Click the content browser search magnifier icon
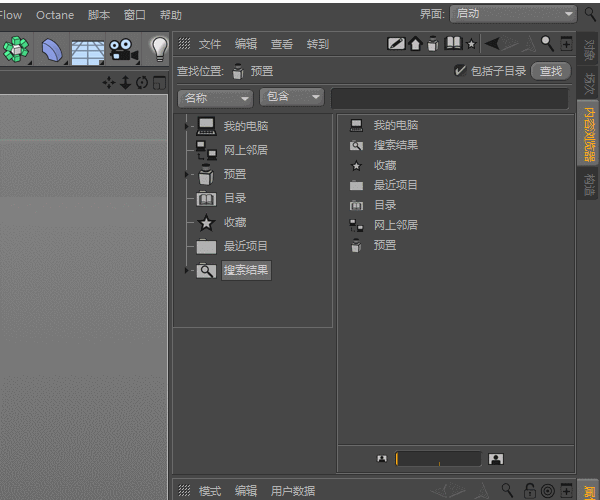Viewport: 600px width, 500px height. [x=547, y=44]
